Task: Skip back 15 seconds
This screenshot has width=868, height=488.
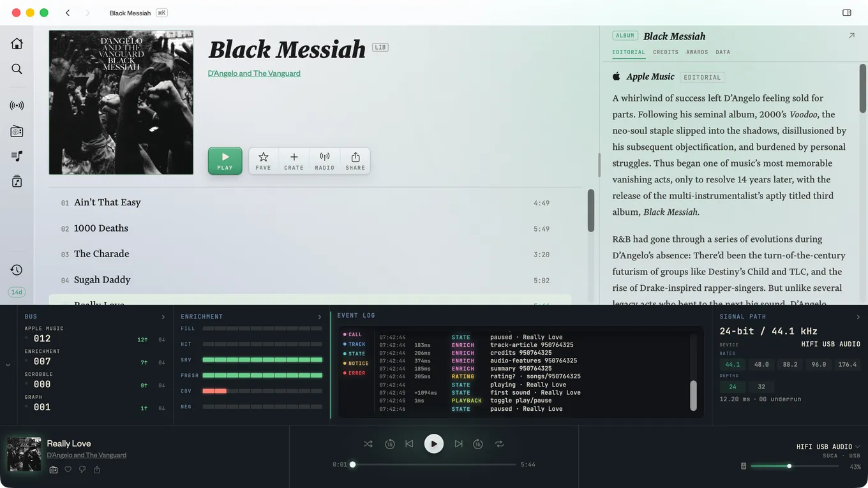Action: point(390,444)
